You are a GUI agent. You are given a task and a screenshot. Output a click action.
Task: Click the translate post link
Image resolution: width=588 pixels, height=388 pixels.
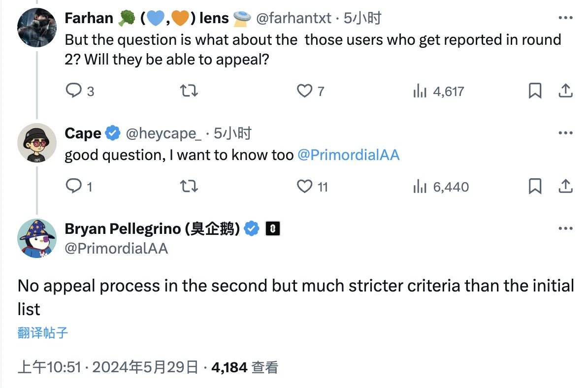(43, 333)
